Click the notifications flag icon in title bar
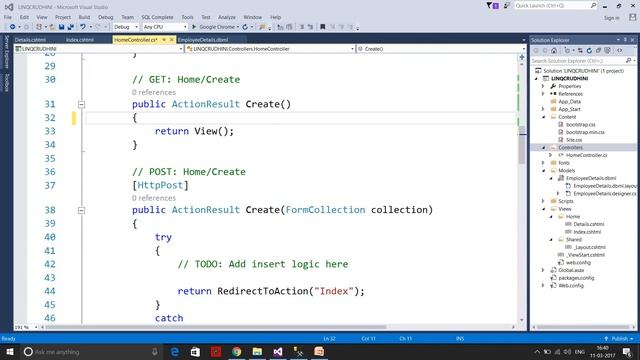This screenshot has height=360, width=640. pyautogui.click(x=492, y=5)
